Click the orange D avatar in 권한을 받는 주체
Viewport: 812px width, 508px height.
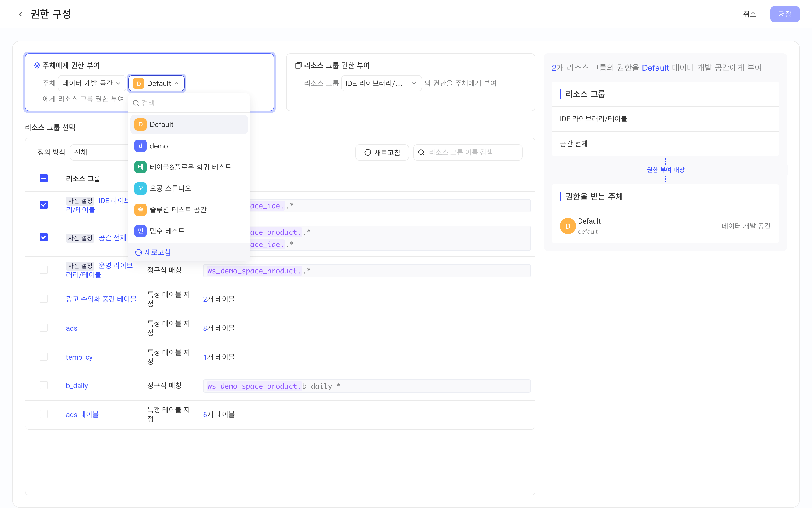[x=567, y=226]
